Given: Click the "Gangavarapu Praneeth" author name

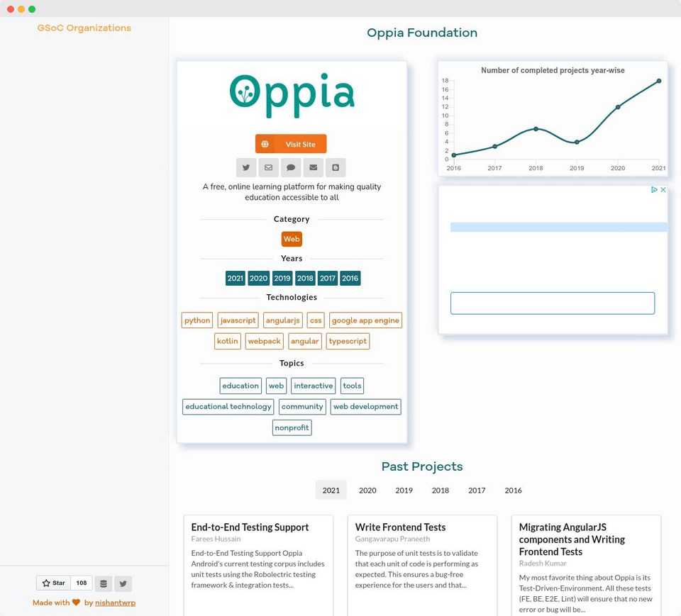Looking at the screenshot, I should [392, 539].
